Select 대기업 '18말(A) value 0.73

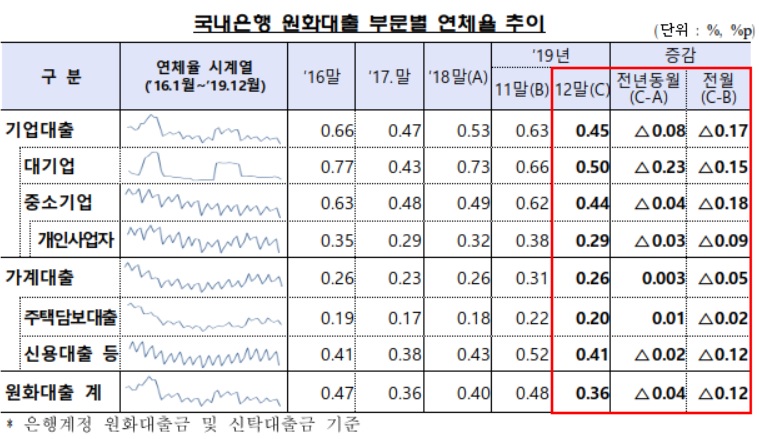pyautogui.click(x=473, y=167)
